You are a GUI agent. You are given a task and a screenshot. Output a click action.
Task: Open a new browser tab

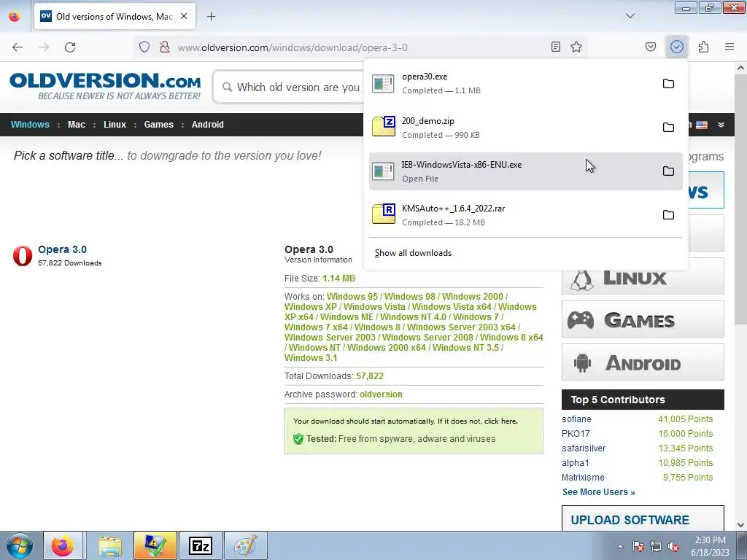pos(211,17)
